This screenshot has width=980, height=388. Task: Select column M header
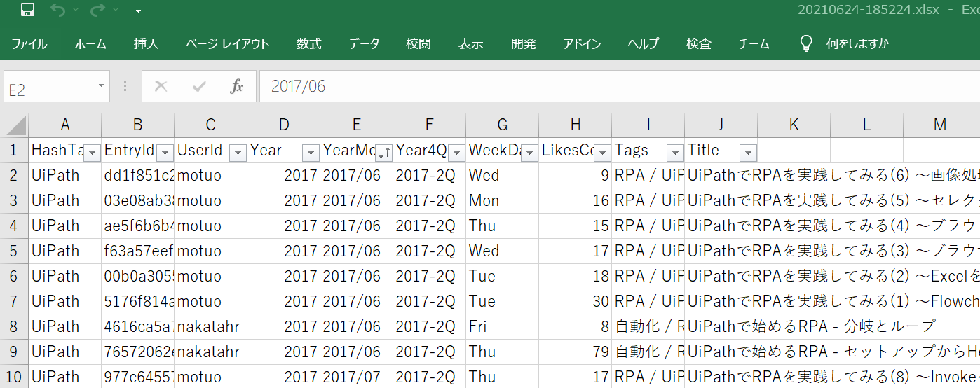(940, 125)
